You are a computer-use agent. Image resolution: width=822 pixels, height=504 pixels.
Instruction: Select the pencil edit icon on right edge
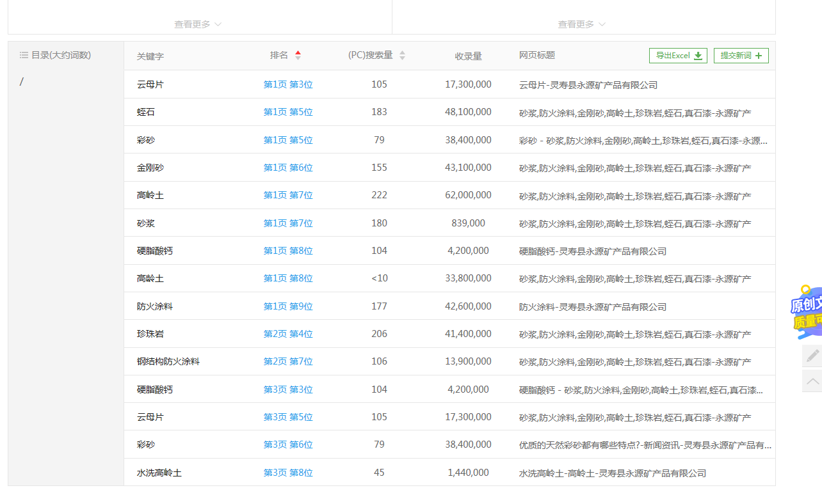[x=812, y=356]
